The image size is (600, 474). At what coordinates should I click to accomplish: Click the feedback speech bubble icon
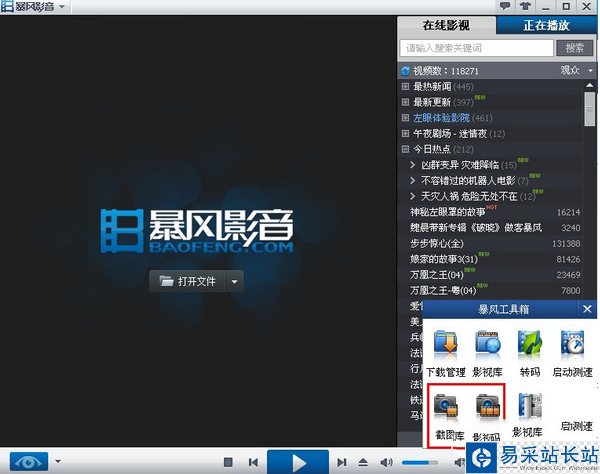505,6
